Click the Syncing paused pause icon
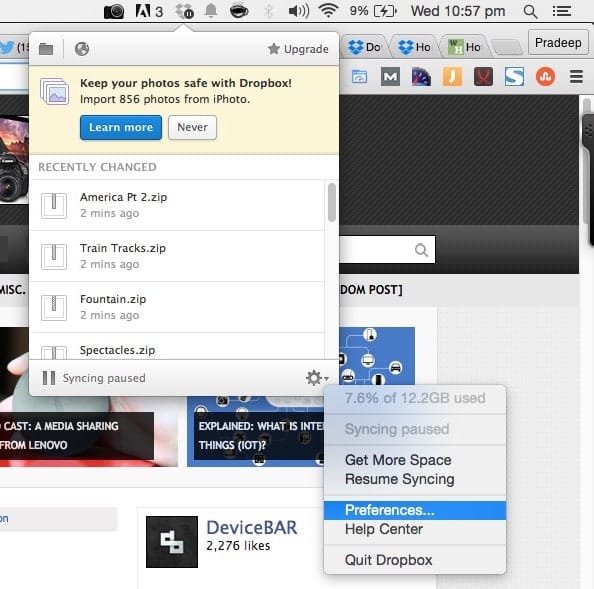Image resolution: width=594 pixels, height=589 pixels. (49, 378)
